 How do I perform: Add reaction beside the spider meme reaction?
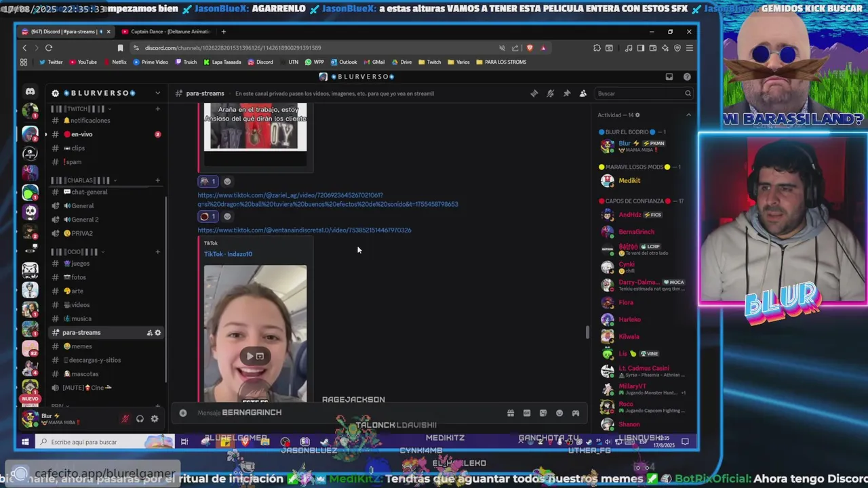click(227, 181)
